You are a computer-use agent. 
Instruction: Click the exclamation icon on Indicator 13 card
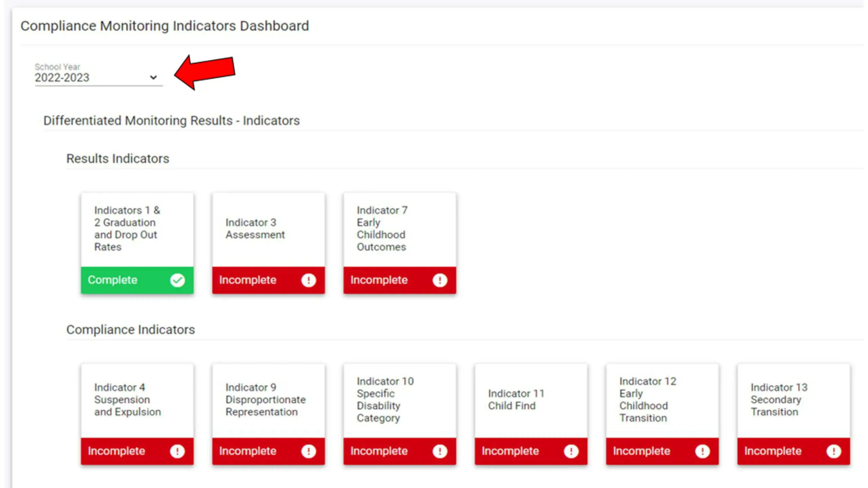coord(833,451)
